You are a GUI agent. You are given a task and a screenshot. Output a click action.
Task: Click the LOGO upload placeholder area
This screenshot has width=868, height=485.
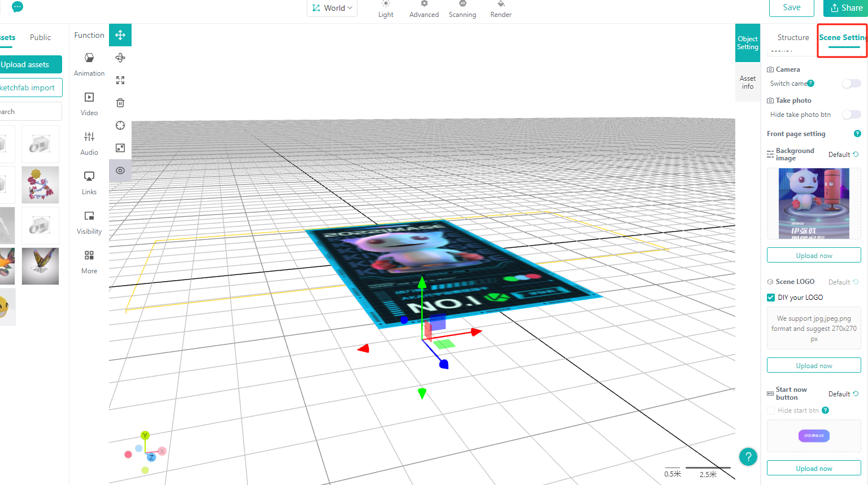point(814,329)
